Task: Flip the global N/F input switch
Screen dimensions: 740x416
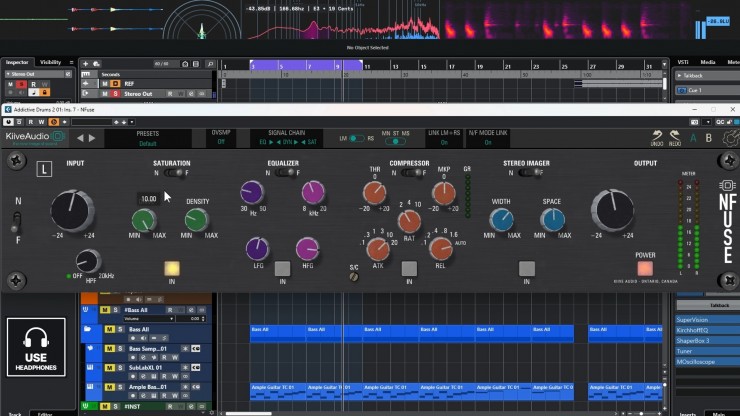Action: point(17,221)
